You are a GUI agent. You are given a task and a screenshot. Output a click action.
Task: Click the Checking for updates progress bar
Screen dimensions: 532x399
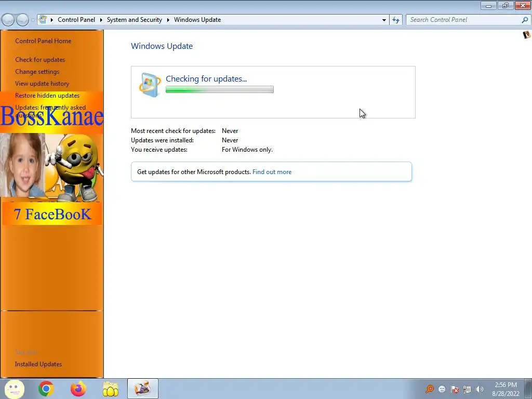point(220,89)
